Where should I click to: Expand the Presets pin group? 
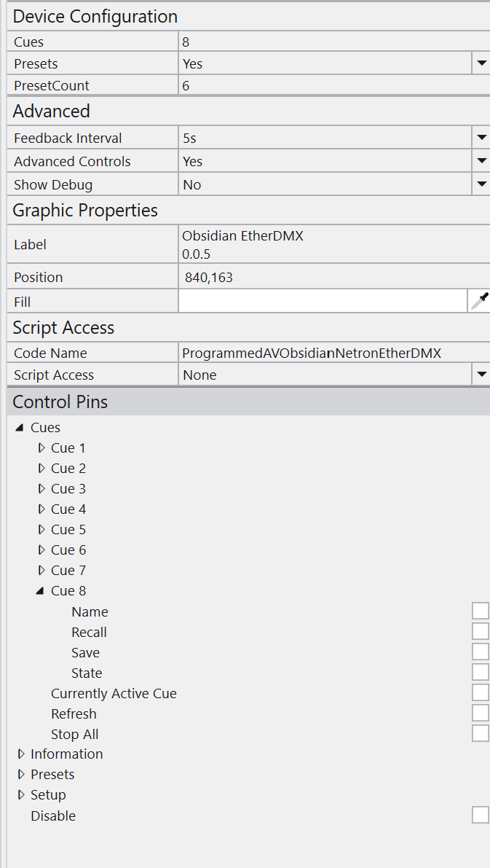pyautogui.click(x=21, y=775)
